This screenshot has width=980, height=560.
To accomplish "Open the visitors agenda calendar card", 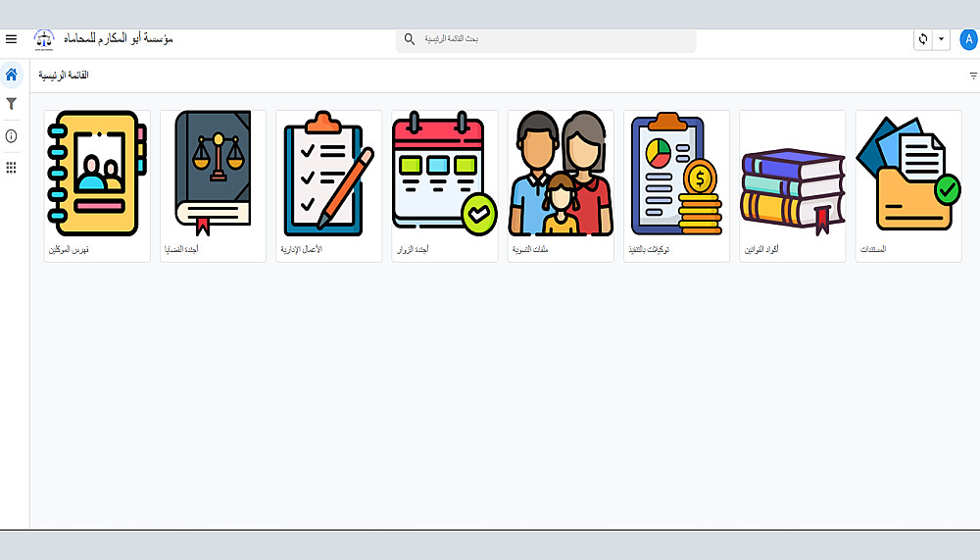I will coord(445,185).
